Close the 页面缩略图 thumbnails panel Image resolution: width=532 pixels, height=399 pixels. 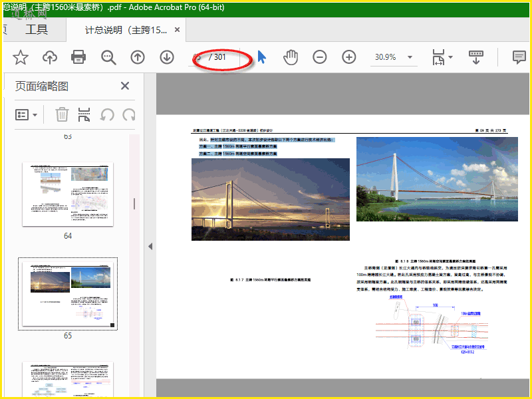(124, 86)
